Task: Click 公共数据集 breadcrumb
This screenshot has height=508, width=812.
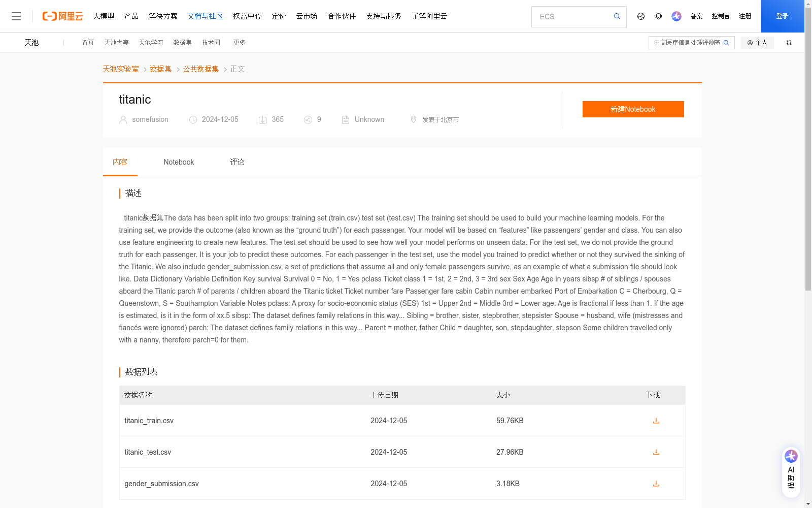Action: [x=201, y=69]
